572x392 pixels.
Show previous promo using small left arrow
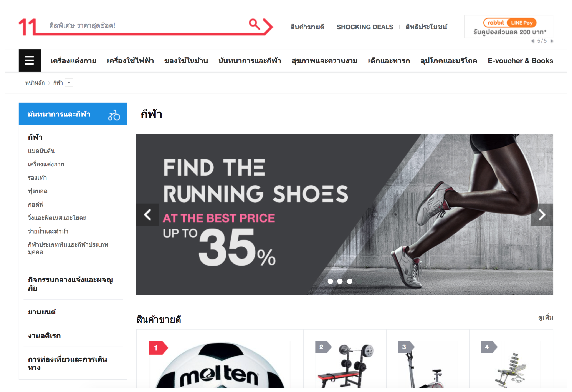point(533,41)
